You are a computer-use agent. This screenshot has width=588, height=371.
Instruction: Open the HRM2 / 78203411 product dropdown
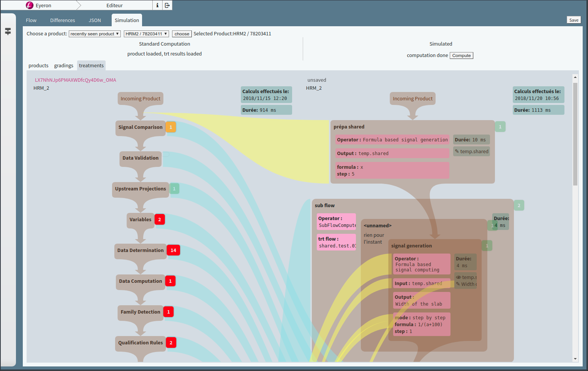tap(146, 34)
